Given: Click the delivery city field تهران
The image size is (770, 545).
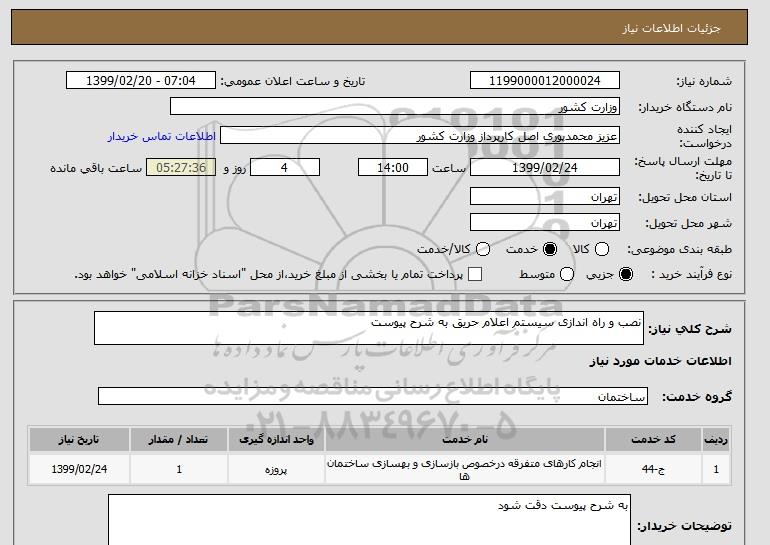Looking at the screenshot, I should [x=545, y=222].
